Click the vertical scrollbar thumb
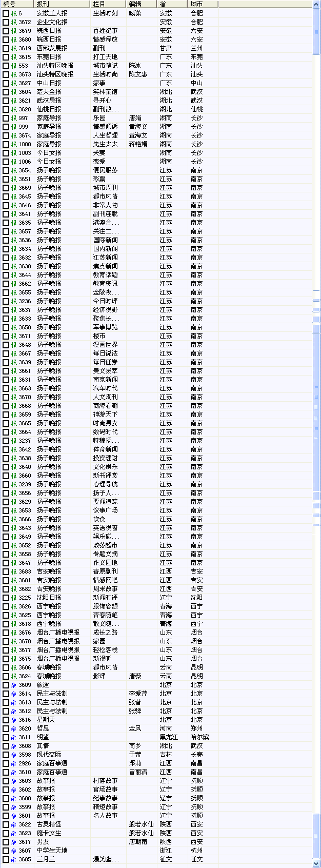The width and height of the screenshot is (321, 868). click(316, 31)
